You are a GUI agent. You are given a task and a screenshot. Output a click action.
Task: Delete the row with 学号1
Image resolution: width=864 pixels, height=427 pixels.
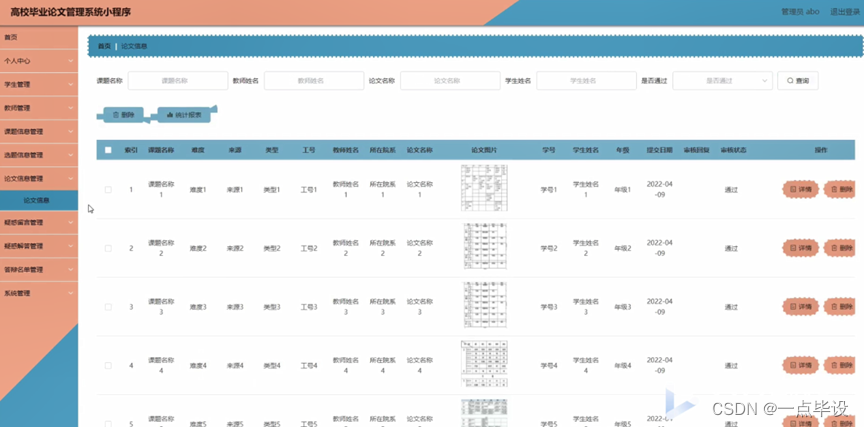click(x=840, y=190)
